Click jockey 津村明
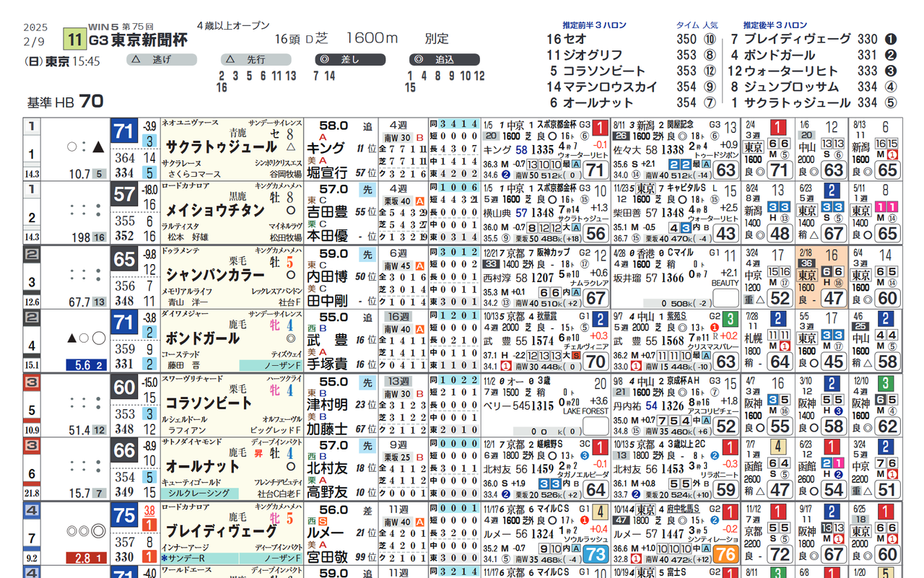 [327, 404]
